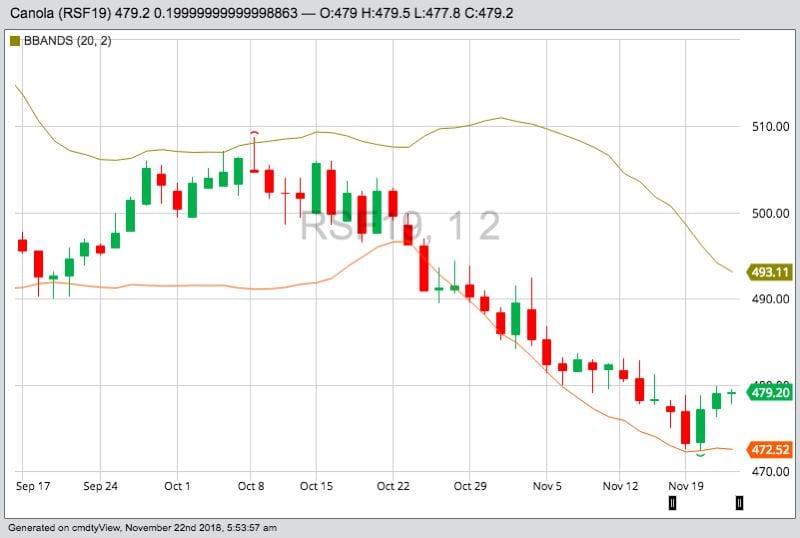Image resolution: width=800 pixels, height=538 pixels.
Task: Click the Nov 12 date axis label
Action: 620,486
